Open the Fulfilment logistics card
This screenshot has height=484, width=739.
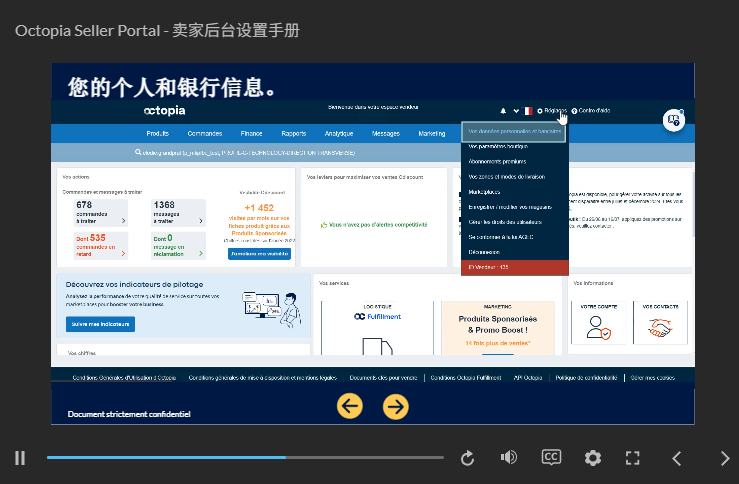click(378, 328)
